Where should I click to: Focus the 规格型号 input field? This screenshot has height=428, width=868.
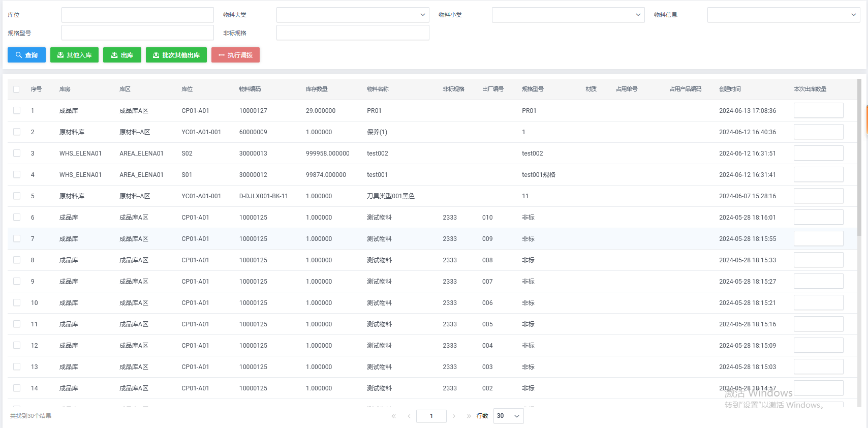pos(138,33)
